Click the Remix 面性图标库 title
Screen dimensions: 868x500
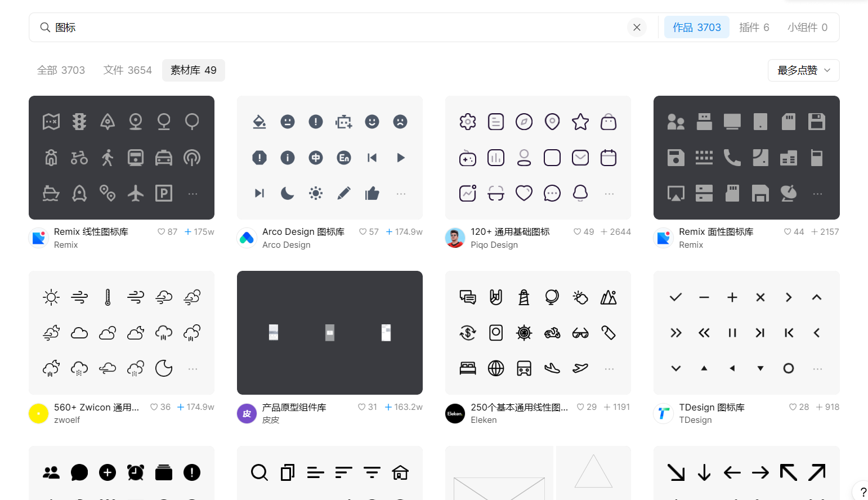716,231
